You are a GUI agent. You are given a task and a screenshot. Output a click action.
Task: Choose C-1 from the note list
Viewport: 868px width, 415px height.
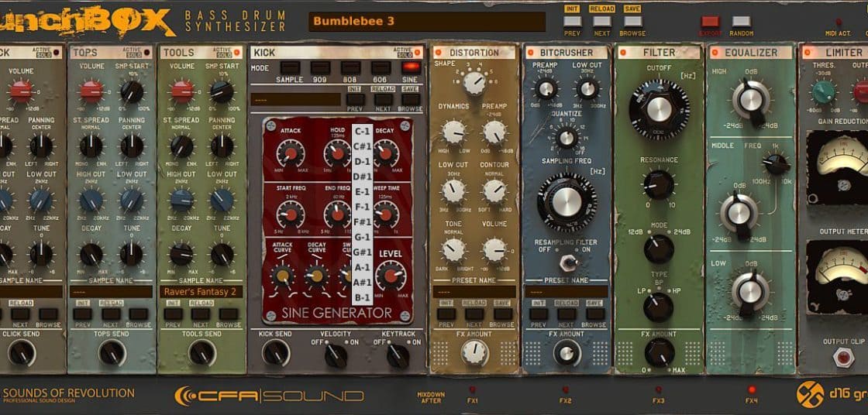tap(362, 132)
